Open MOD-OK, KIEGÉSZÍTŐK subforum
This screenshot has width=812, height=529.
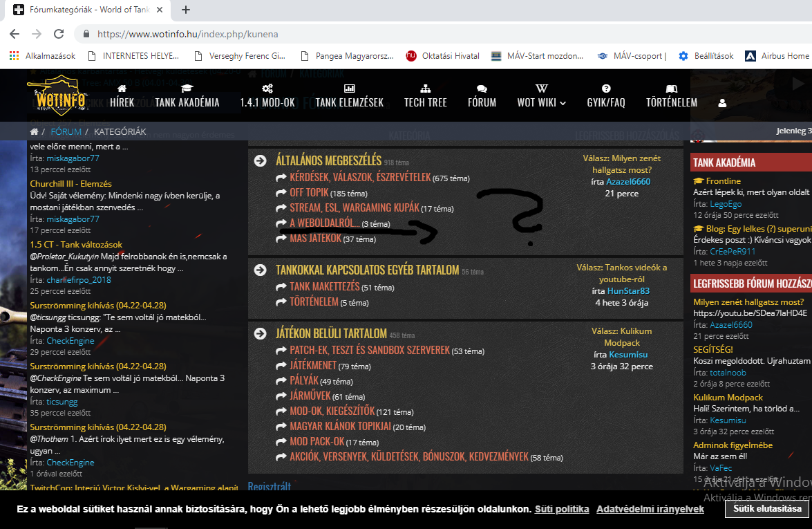[x=332, y=411]
